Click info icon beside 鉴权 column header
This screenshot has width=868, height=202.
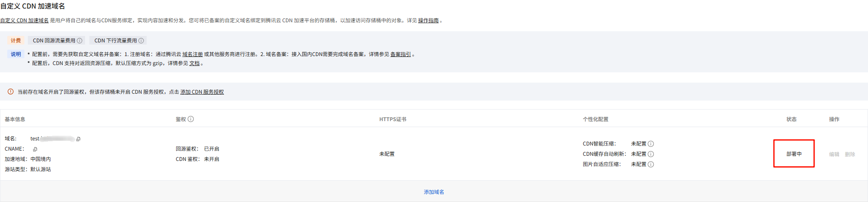tap(191, 119)
